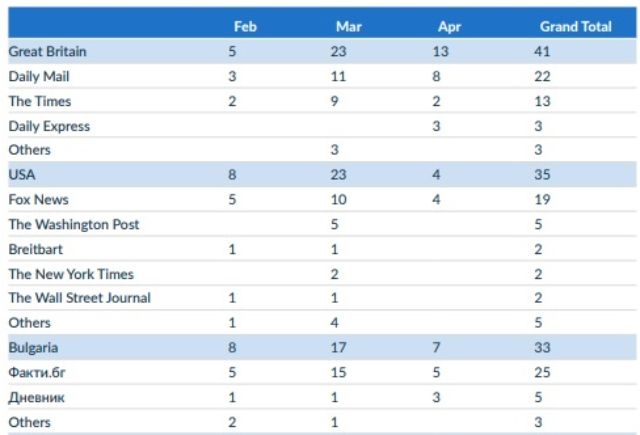Click the Feb column header

[x=245, y=27]
